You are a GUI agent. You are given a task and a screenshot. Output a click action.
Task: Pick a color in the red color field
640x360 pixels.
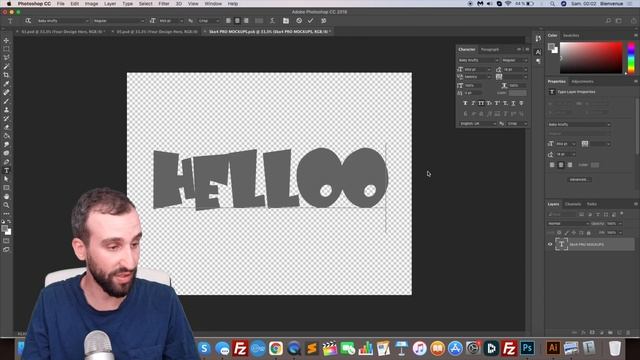(591, 58)
